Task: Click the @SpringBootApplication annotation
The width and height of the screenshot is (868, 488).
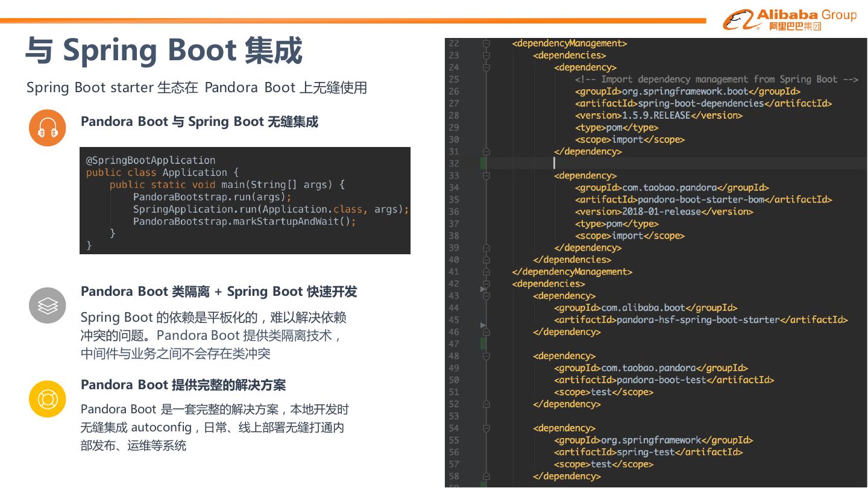Action: click(151, 160)
